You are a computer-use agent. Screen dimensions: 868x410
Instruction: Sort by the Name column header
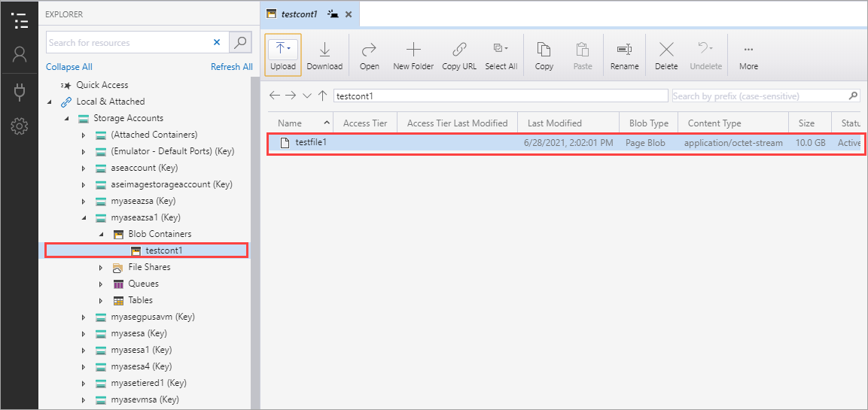tap(300, 123)
